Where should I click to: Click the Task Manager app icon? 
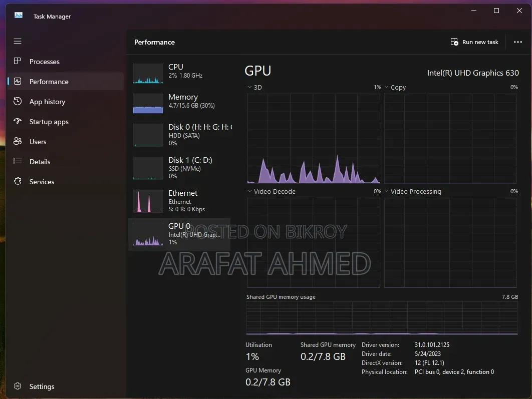pos(19,15)
